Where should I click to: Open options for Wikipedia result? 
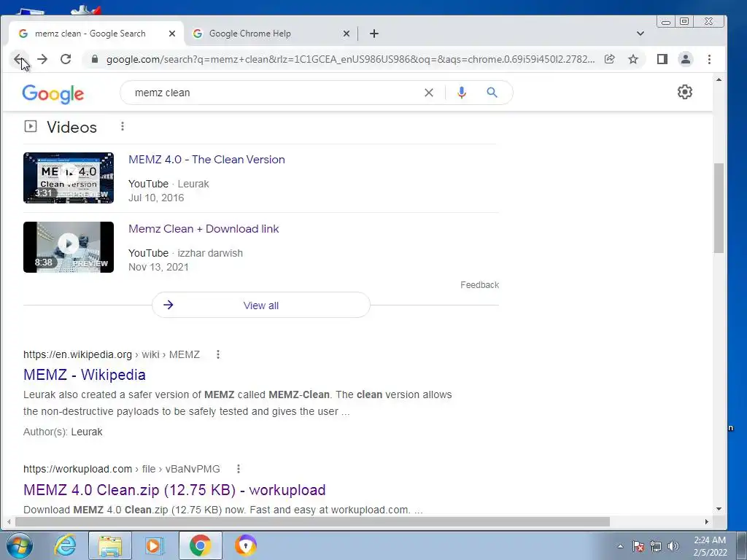[x=217, y=354]
